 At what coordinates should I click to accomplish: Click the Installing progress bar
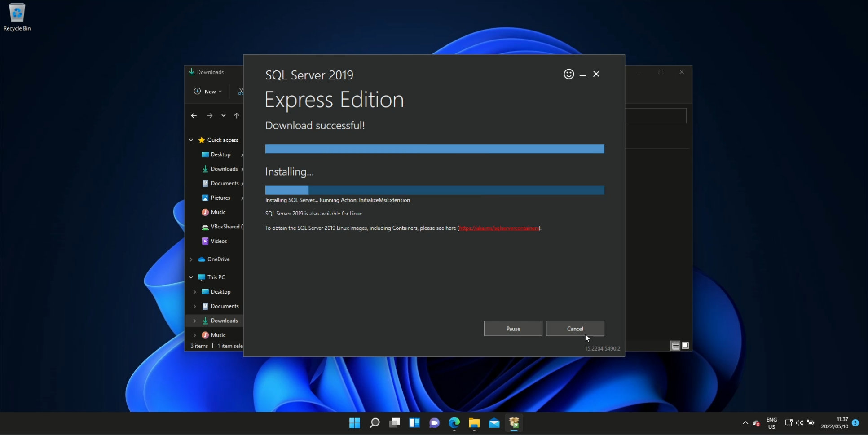click(435, 190)
